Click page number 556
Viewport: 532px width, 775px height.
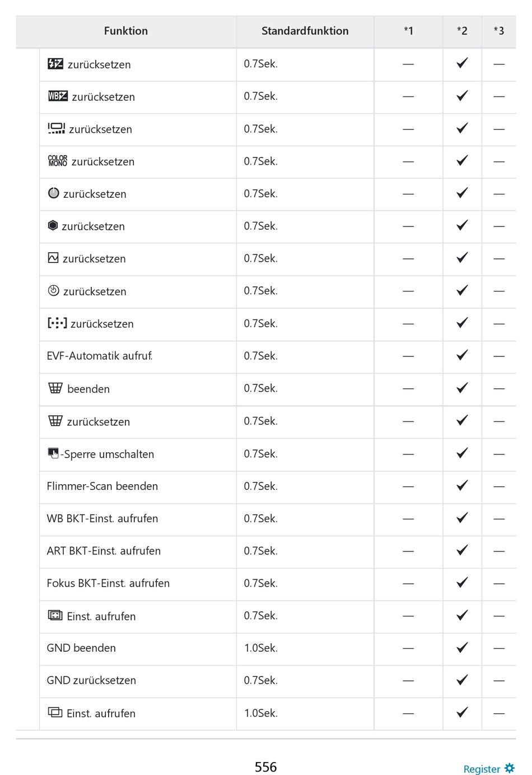tap(265, 767)
